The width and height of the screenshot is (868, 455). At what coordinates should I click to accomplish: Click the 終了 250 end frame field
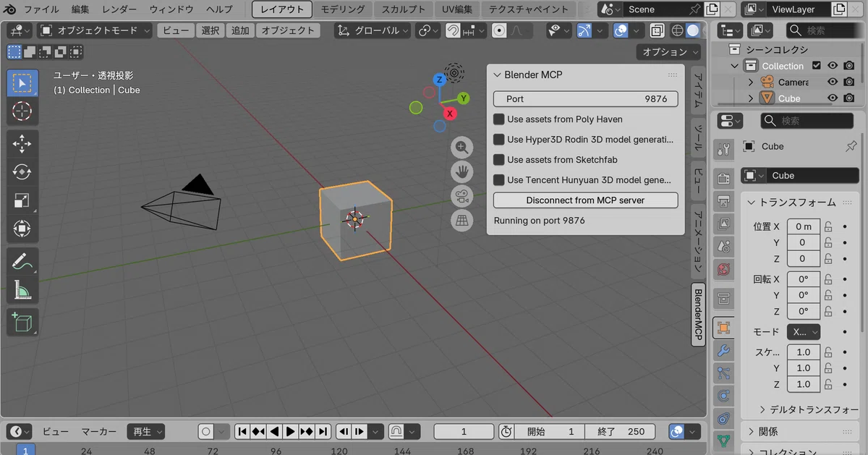[621, 432]
